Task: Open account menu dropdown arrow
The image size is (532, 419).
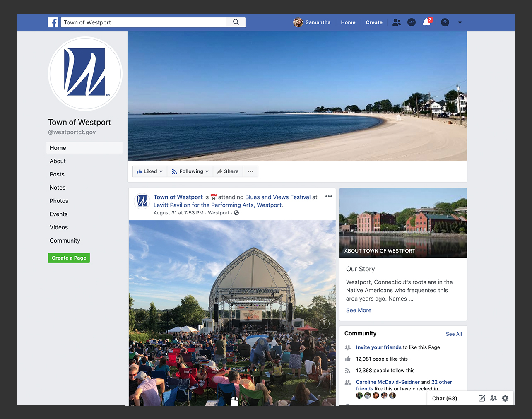Action: (460, 22)
